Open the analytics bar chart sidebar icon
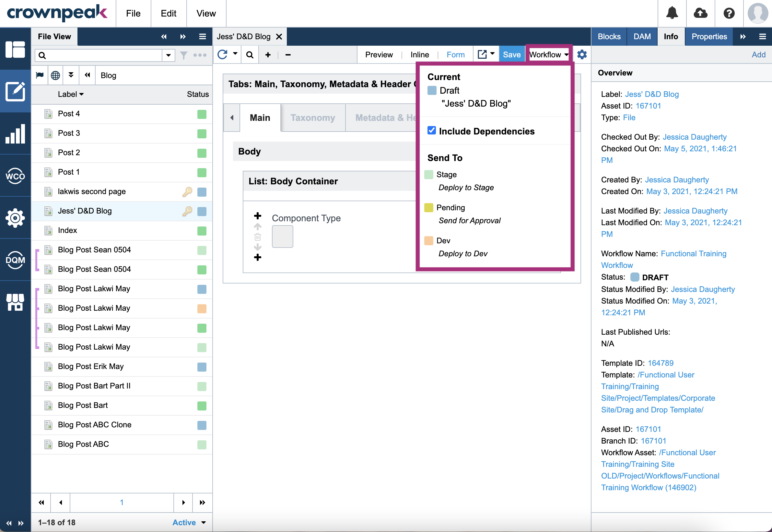This screenshot has height=532, width=772. pos(15,134)
